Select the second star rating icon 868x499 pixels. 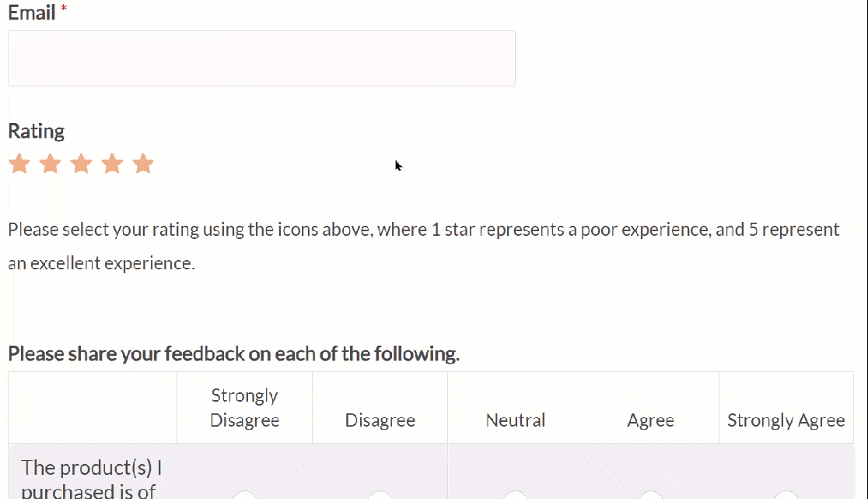(51, 163)
